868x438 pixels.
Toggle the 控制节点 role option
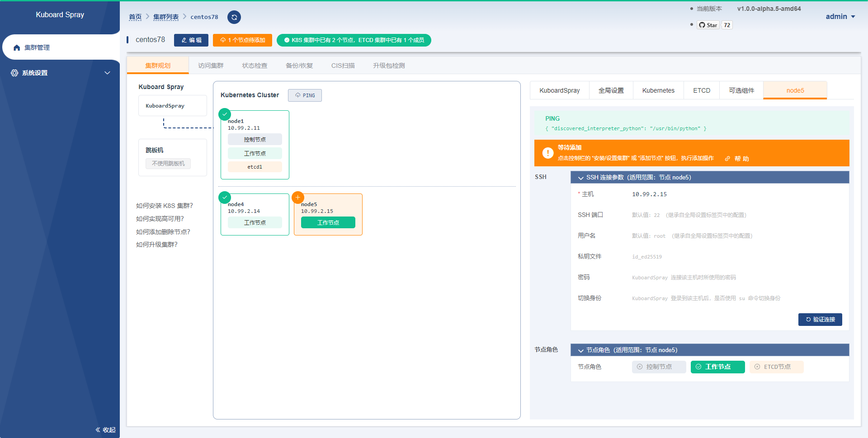tap(659, 367)
